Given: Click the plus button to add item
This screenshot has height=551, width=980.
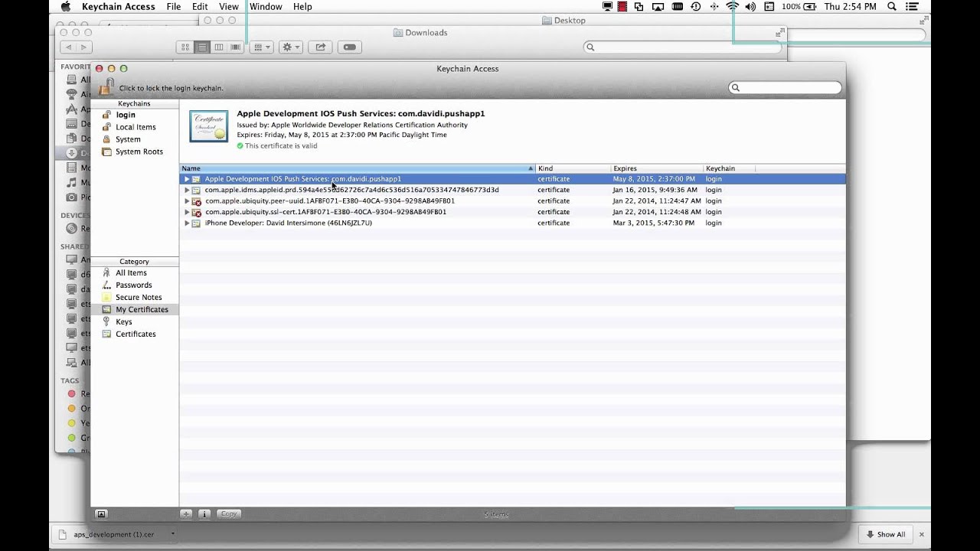Looking at the screenshot, I should [186, 514].
